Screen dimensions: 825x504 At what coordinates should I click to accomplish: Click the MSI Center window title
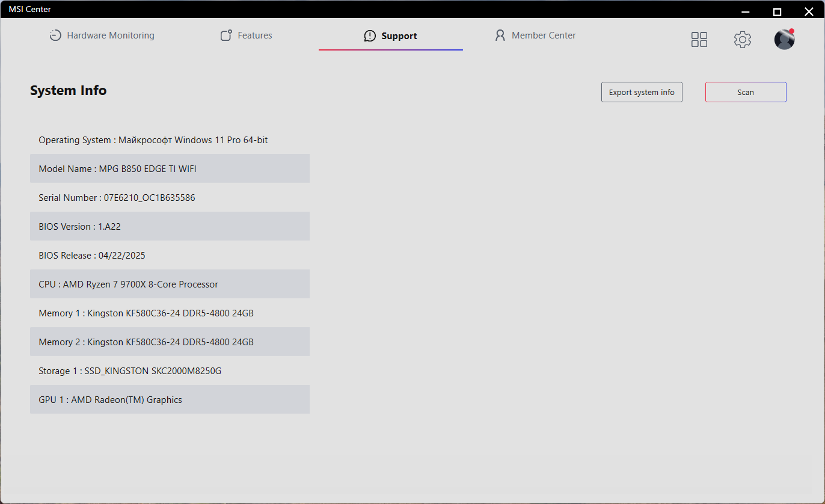coord(30,9)
